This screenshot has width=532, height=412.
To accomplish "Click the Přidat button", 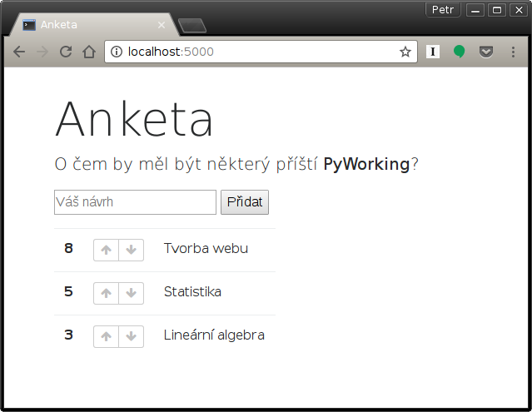I will click(x=245, y=202).
